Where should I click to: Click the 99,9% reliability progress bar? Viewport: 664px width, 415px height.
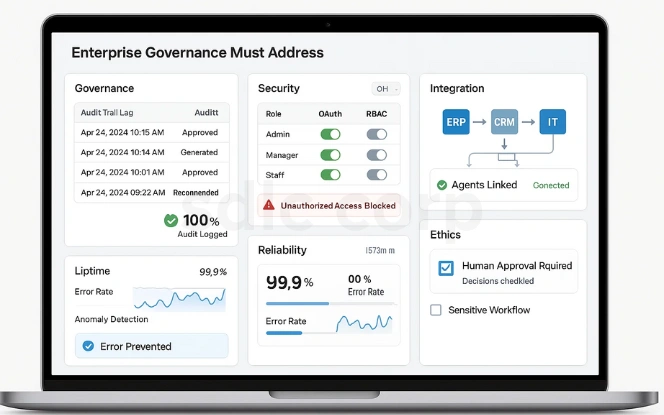pyautogui.click(x=297, y=303)
